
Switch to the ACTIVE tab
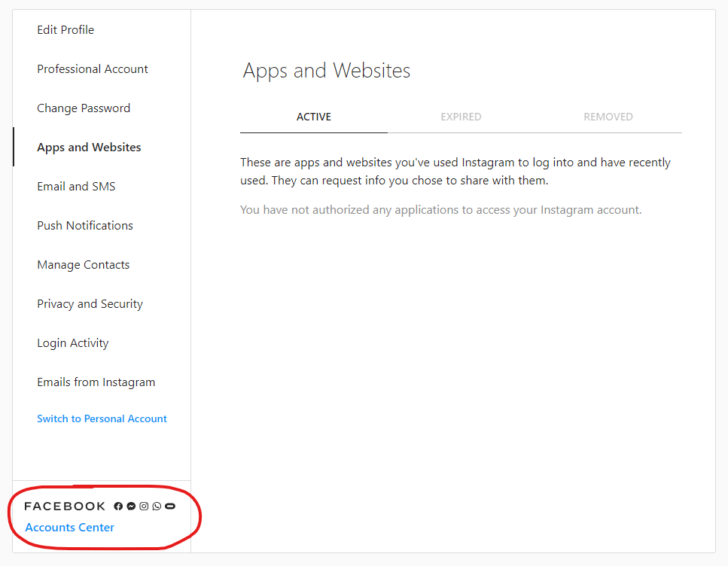click(314, 117)
